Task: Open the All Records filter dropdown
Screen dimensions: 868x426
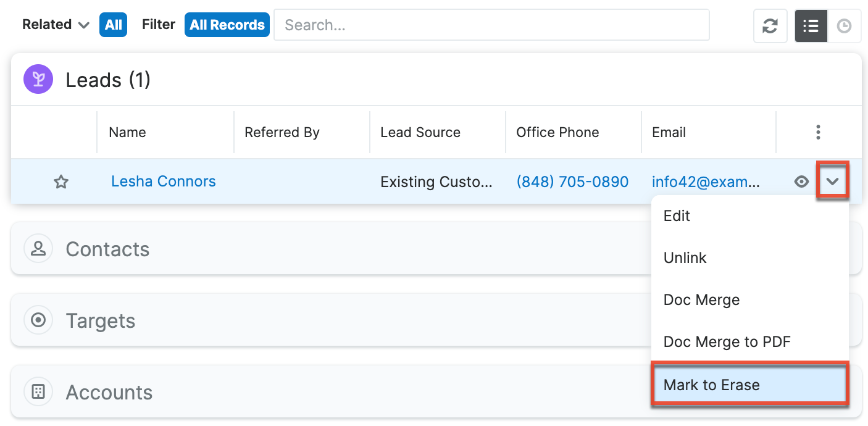Action: [x=227, y=25]
